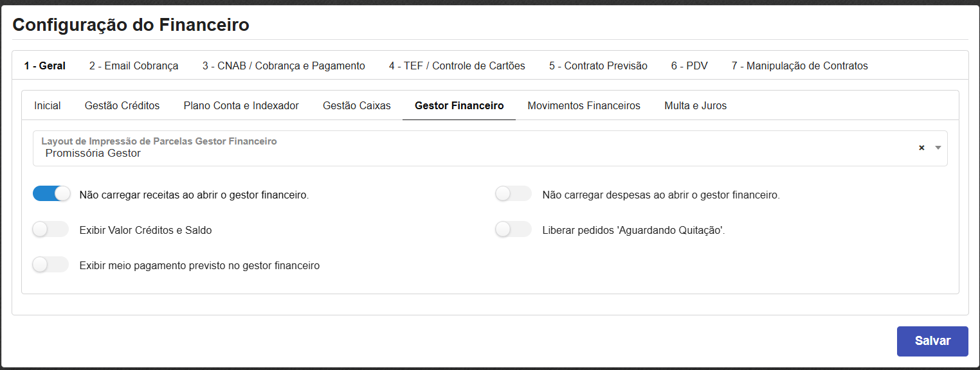Open the 'Inicial' subtab
Image resolution: width=980 pixels, height=370 pixels.
48,105
